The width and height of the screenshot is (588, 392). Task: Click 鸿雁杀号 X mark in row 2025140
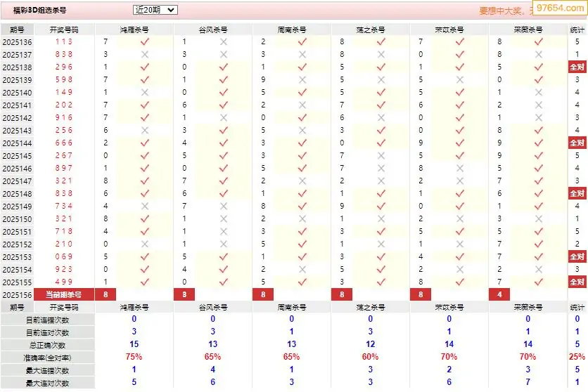[x=145, y=93]
